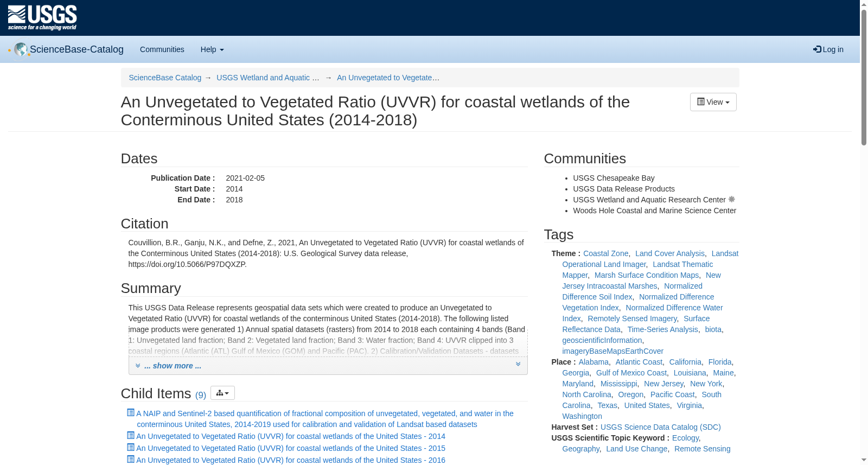The height and width of the screenshot is (465, 868).
Task: Click the double-chevron icon at right of show more bar
Action: [518, 364]
